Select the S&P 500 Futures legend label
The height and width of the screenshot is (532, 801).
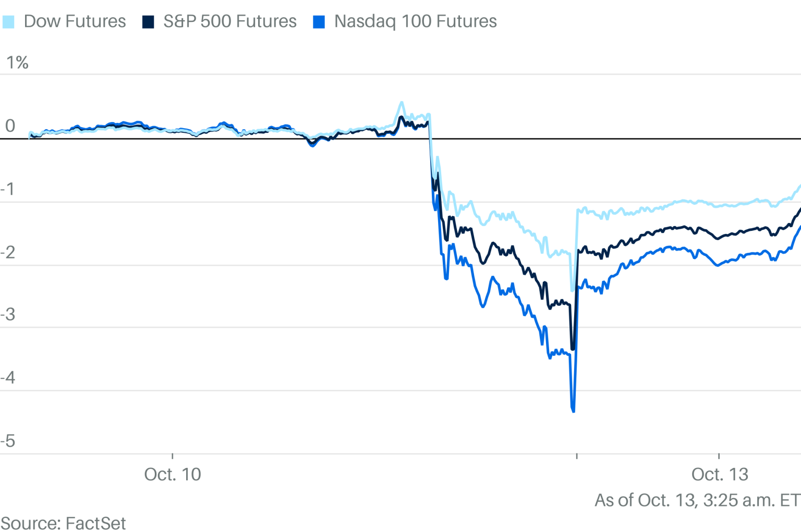[229, 21]
